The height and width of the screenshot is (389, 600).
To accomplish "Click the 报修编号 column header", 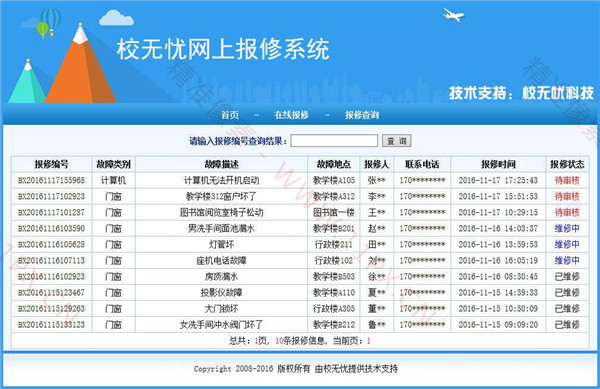I will (52, 164).
